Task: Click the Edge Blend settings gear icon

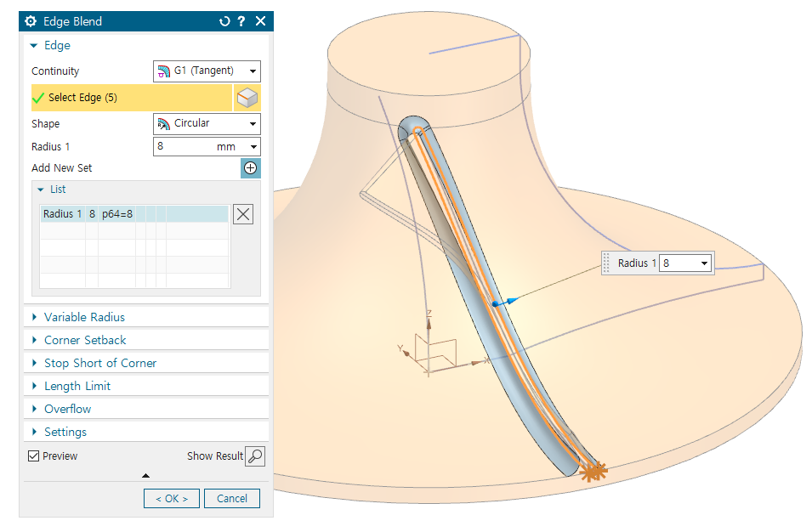Action: pos(31,21)
